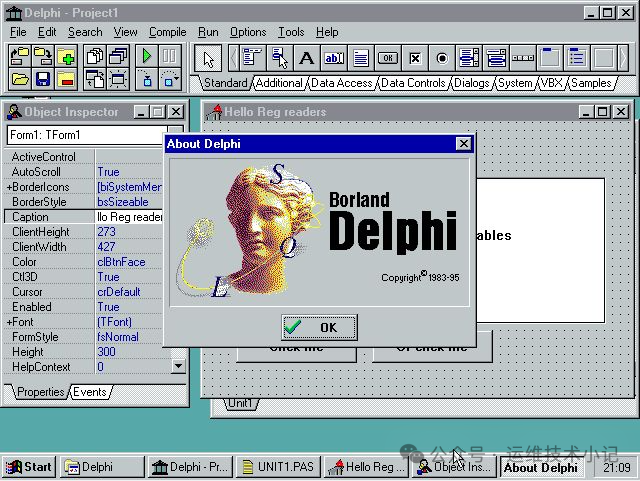Expand the Font property

click(10, 322)
